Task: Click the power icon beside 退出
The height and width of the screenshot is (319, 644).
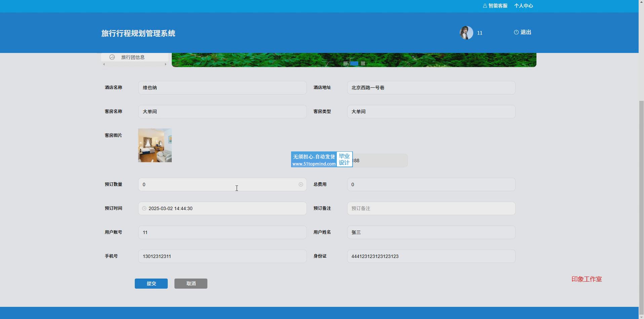Action: coord(516,32)
